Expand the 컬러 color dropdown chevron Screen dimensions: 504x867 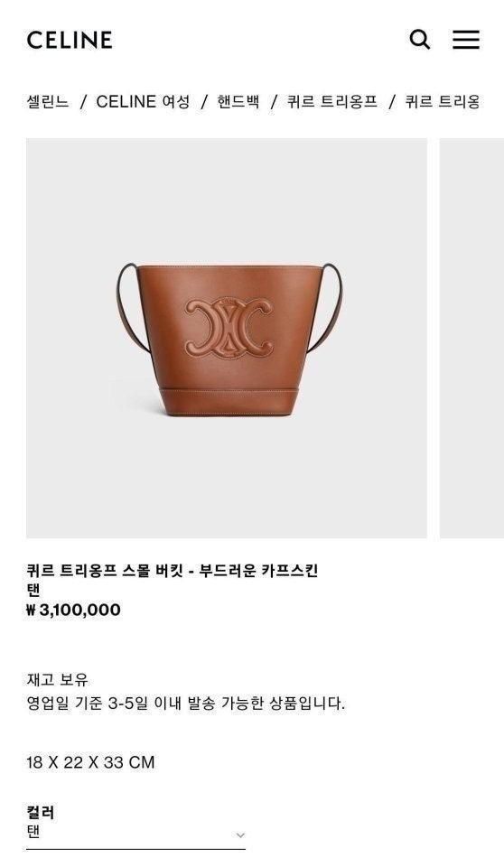click(240, 834)
